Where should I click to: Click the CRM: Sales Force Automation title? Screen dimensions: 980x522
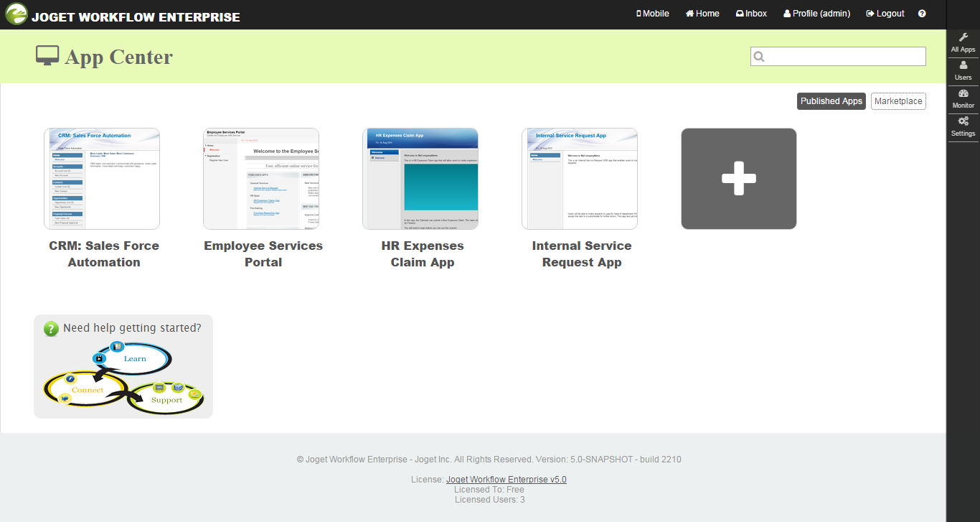pos(104,254)
